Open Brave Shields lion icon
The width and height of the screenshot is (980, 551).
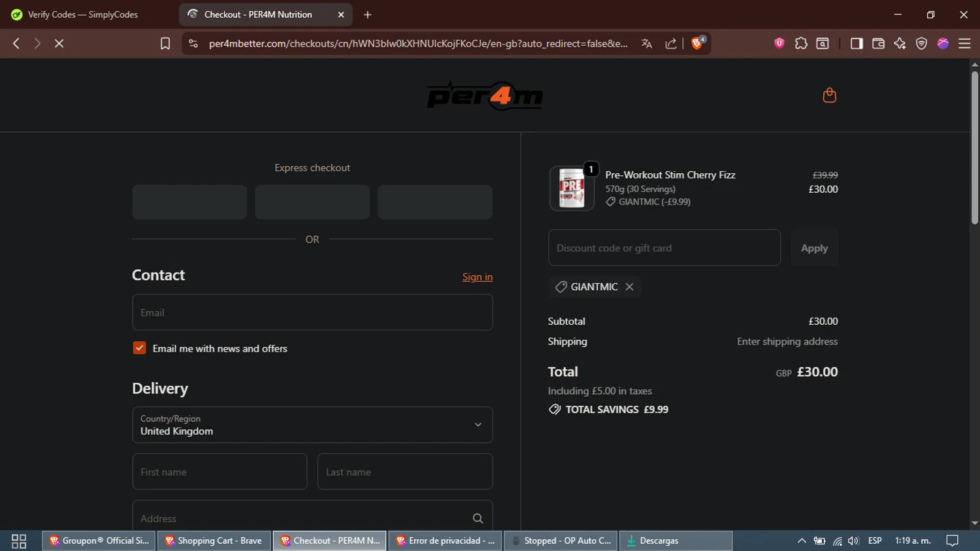point(698,42)
